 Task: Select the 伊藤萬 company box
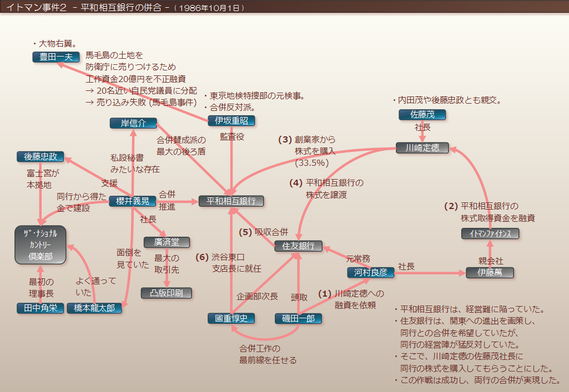[x=490, y=272]
